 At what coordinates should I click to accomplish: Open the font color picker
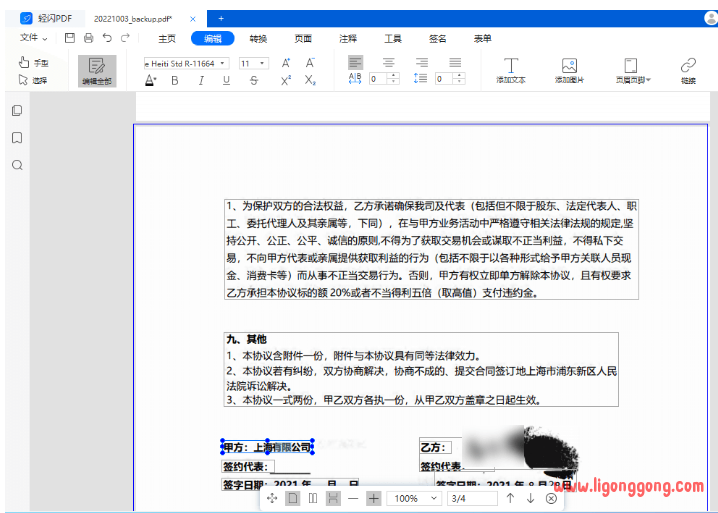(151, 80)
